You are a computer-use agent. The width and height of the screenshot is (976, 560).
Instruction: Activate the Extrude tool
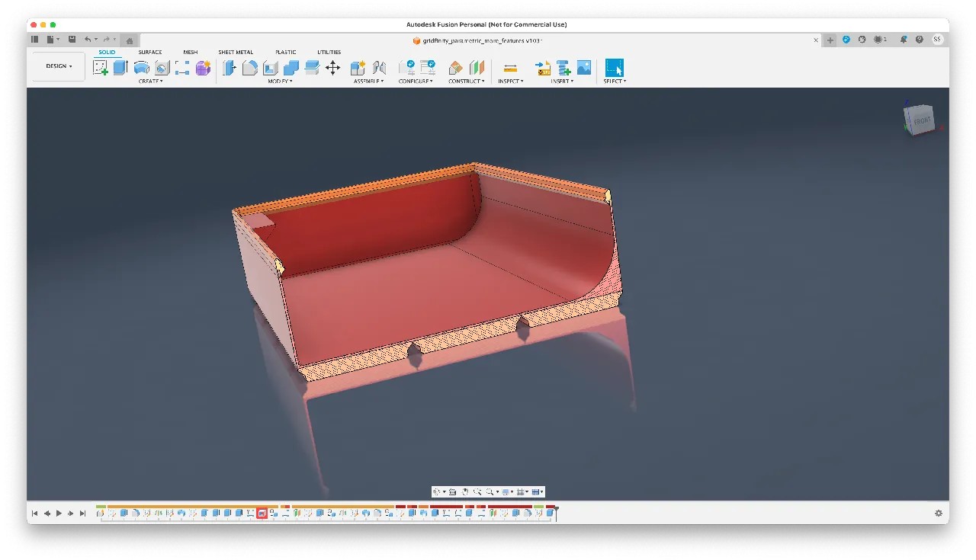120,67
